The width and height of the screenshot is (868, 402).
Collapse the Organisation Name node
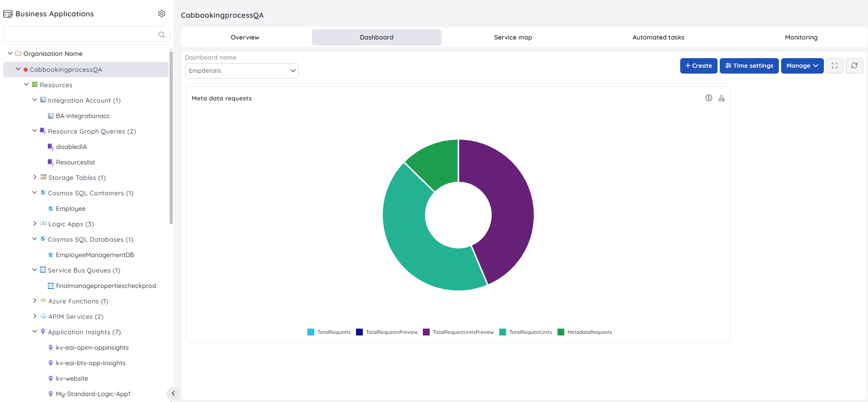(x=10, y=53)
